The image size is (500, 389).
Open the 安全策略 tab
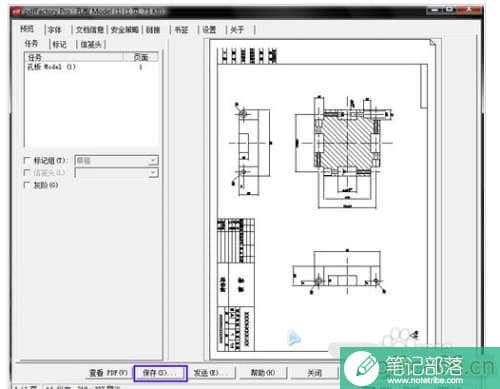124,30
